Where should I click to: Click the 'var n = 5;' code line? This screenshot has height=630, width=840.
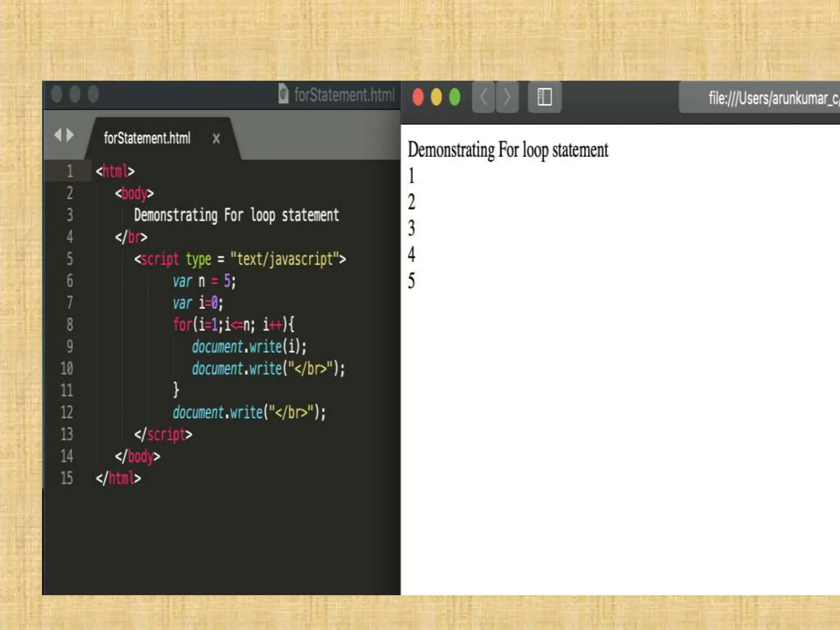[204, 281]
